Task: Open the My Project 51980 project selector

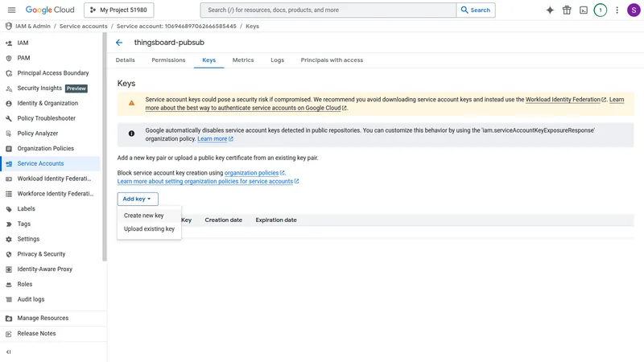Action: click(x=118, y=10)
